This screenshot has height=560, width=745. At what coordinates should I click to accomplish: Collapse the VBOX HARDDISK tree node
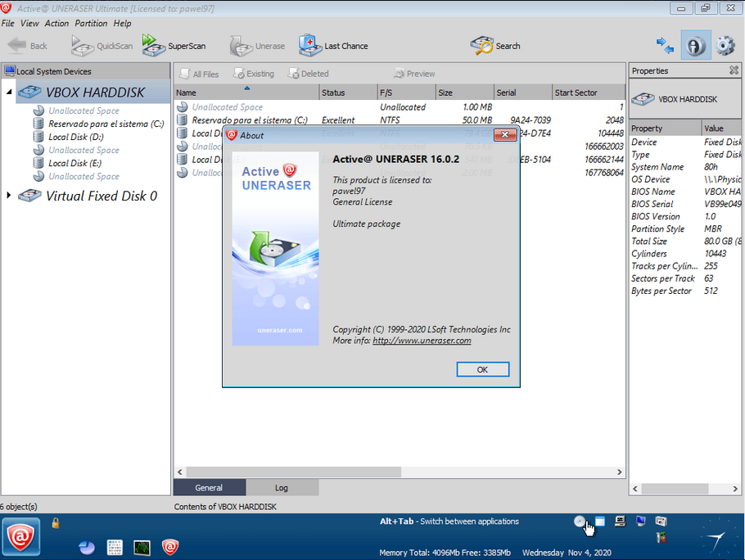tap(9, 92)
